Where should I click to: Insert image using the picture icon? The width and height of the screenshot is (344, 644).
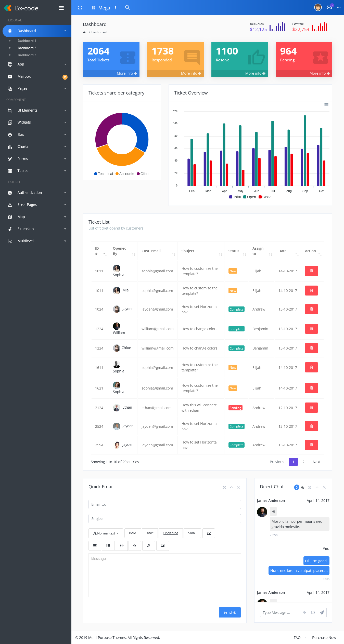point(162,546)
